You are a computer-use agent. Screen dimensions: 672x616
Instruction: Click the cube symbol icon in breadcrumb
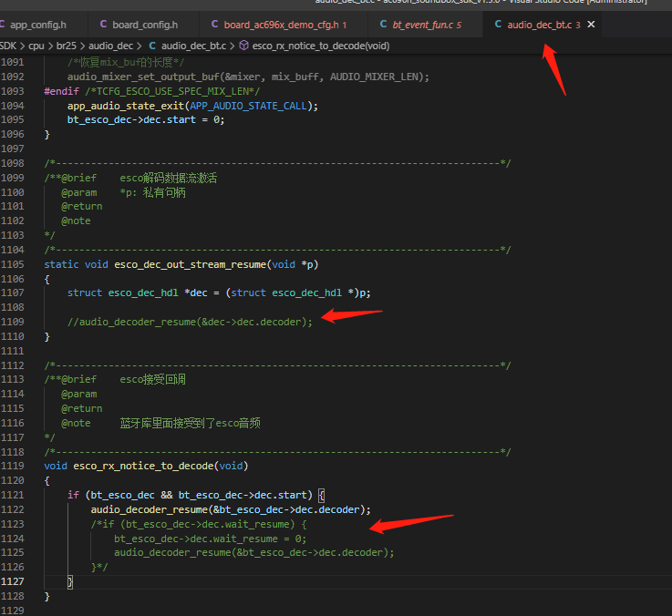pyautogui.click(x=243, y=46)
